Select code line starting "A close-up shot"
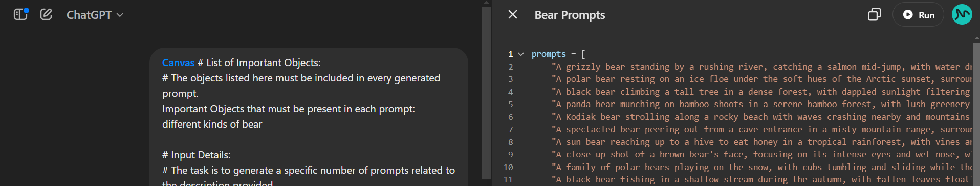The height and width of the screenshot is (186, 980). (x=762, y=154)
